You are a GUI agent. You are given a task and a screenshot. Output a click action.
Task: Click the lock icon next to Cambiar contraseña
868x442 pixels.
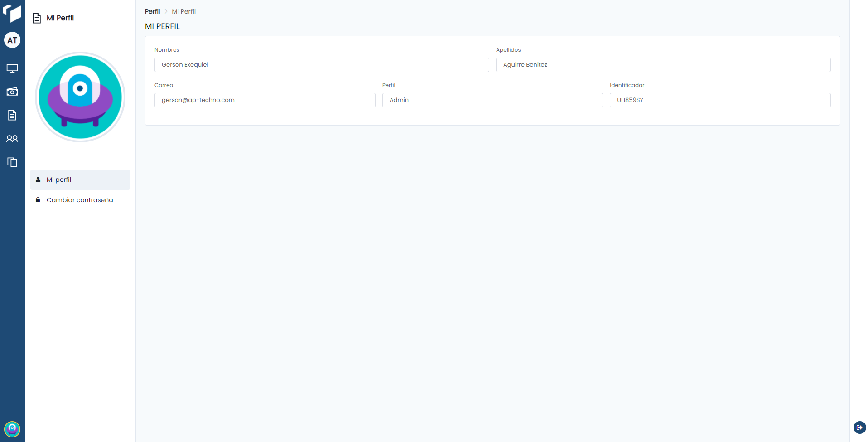38,200
